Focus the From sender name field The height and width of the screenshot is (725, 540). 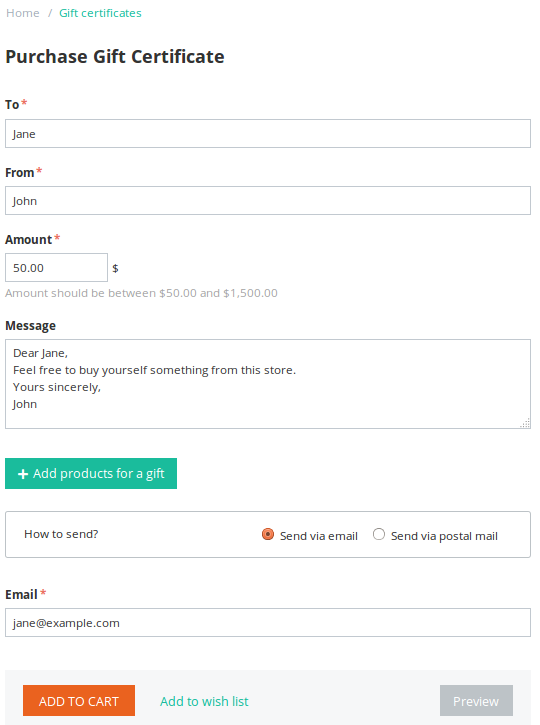(x=268, y=201)
